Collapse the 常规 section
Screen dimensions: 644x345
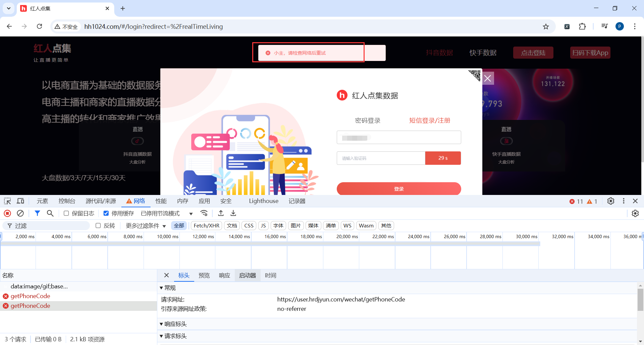(168, 288)
